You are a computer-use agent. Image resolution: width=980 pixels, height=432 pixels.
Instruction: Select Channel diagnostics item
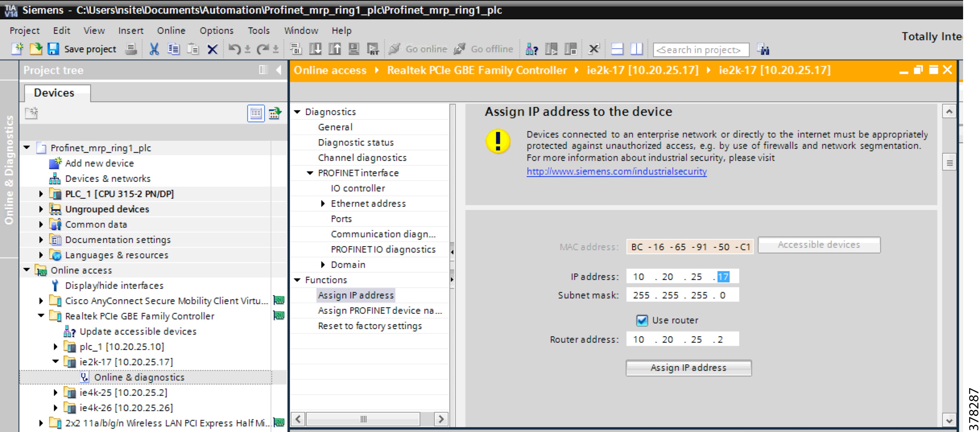(362, 158)
